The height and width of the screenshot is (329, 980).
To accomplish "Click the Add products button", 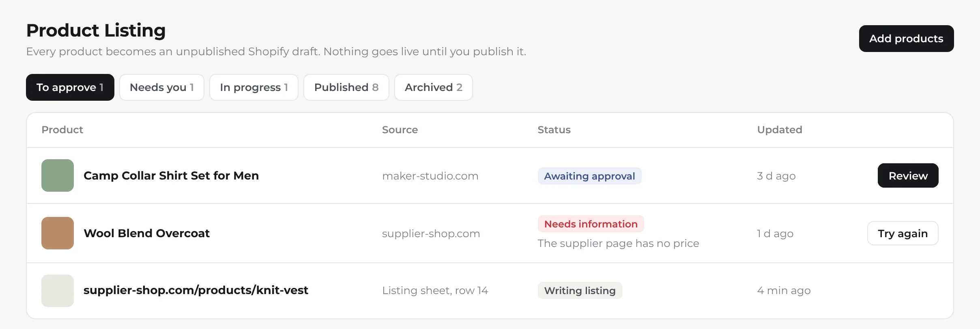I will [906, 39].
